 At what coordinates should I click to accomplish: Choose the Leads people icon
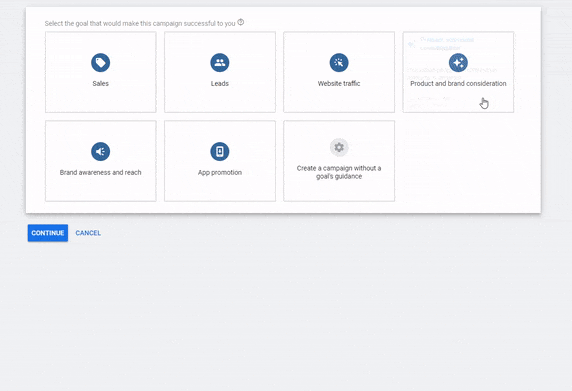(x=220, y=63)
